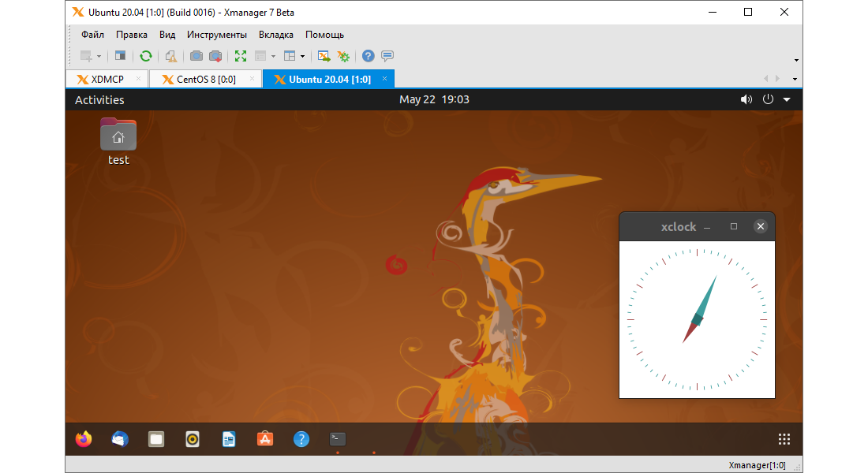Open Thunderbird mail from the dock

point(120,439)
